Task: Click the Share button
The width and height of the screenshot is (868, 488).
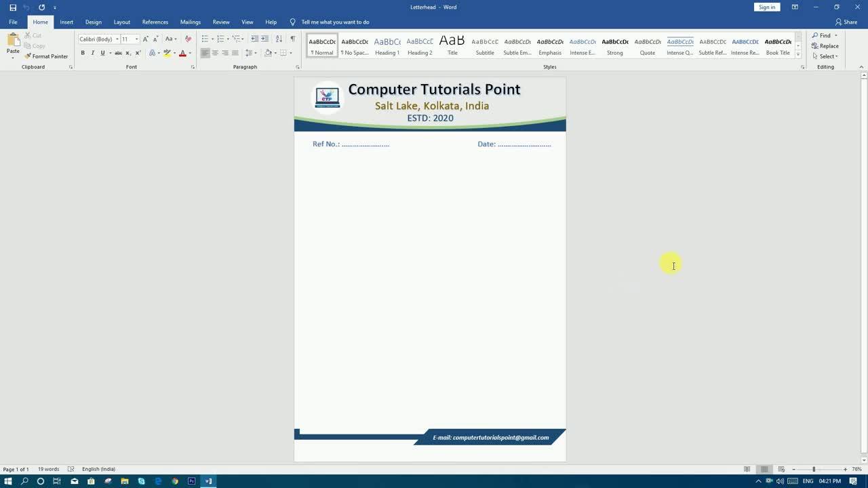Action: click(x=846, y=22)
